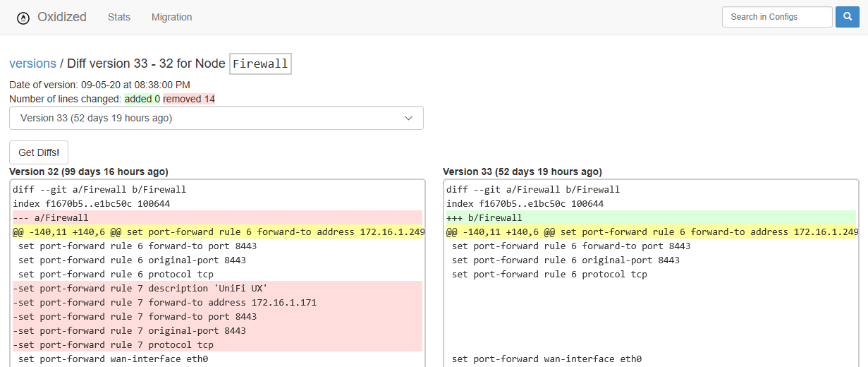The height and width of the screenshot is (367, 868).
Task: Select the removed '--- a/Firewall' line
Action: point(217,217)
